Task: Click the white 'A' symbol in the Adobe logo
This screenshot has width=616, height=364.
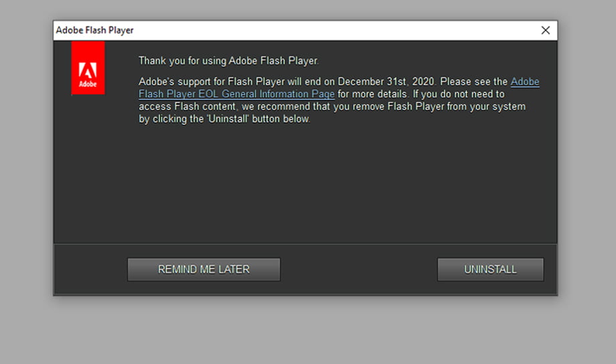Action: click(88, 71)
